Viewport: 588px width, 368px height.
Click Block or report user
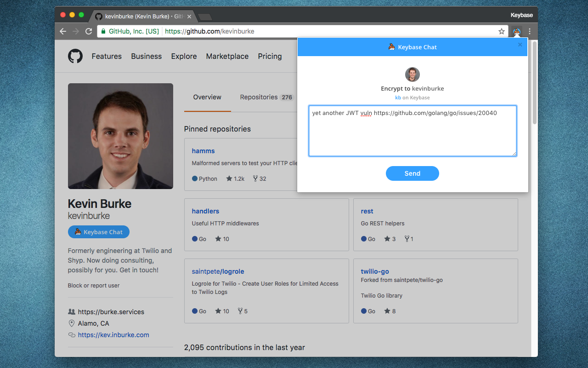(94, 285)
